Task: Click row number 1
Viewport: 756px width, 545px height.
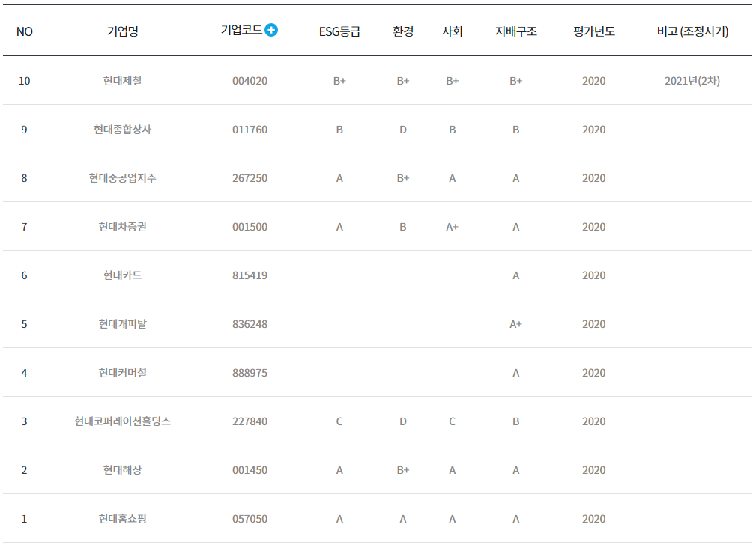Action: pos(25,519)
